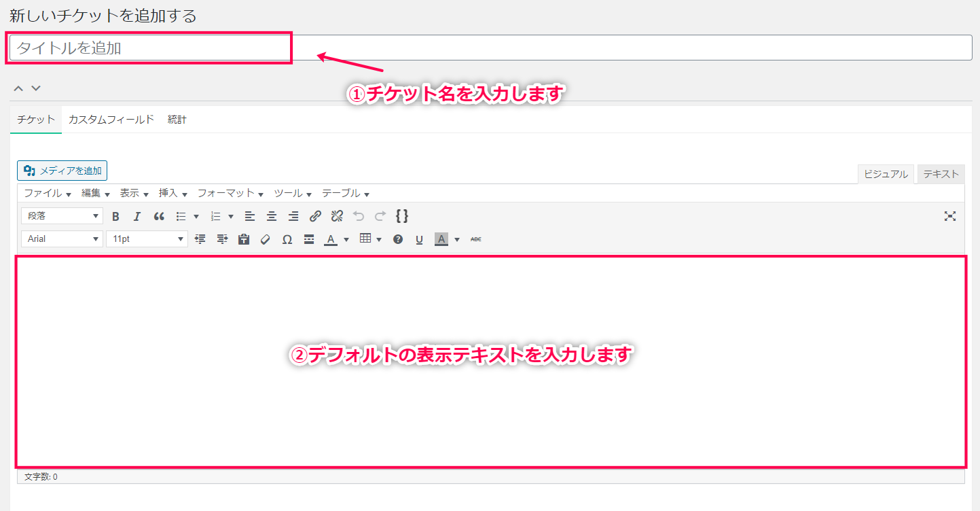The width and height of the screenshot is (980, 511).
Task: Expand the bulleted list style arrow
Action: tap(196, 217)
